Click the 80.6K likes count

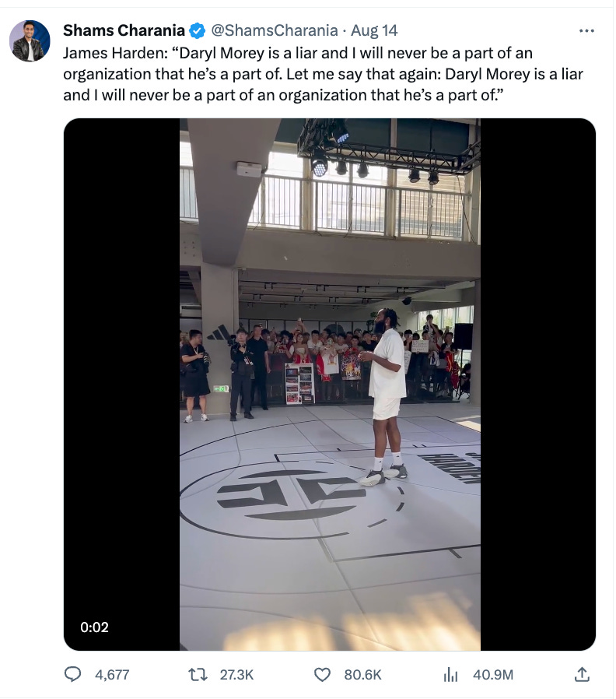[362, 675]
